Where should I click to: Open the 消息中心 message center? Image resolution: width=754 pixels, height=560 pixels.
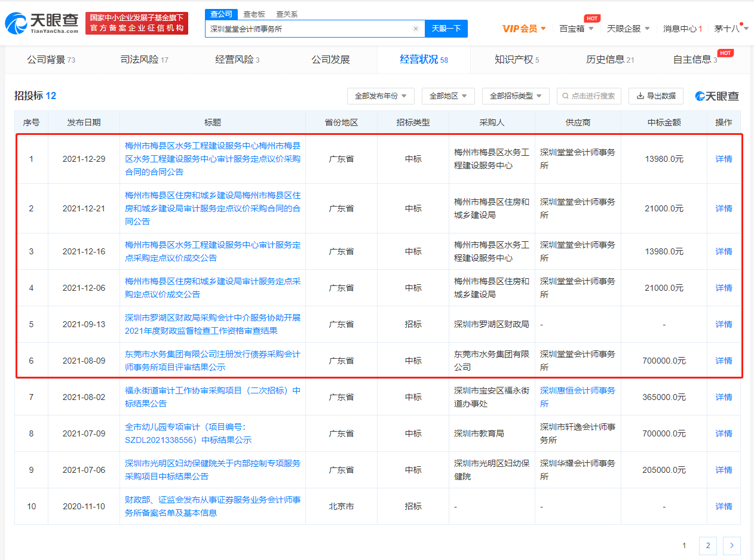682,29
